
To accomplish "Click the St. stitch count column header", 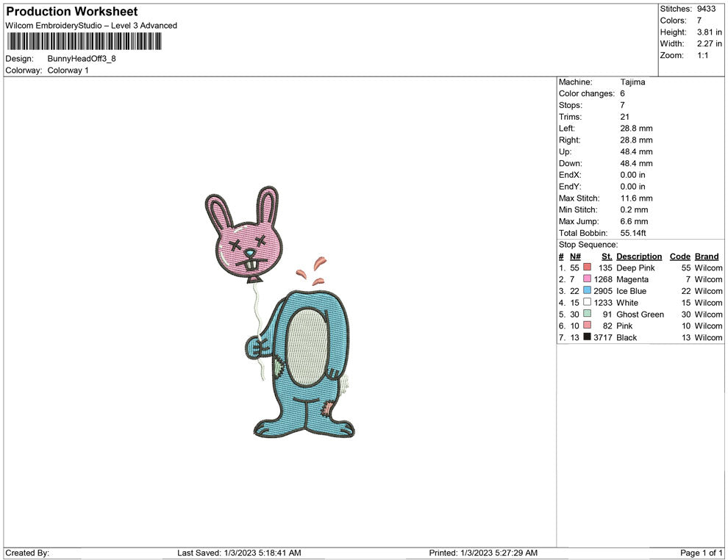I will tap(607, 256).
